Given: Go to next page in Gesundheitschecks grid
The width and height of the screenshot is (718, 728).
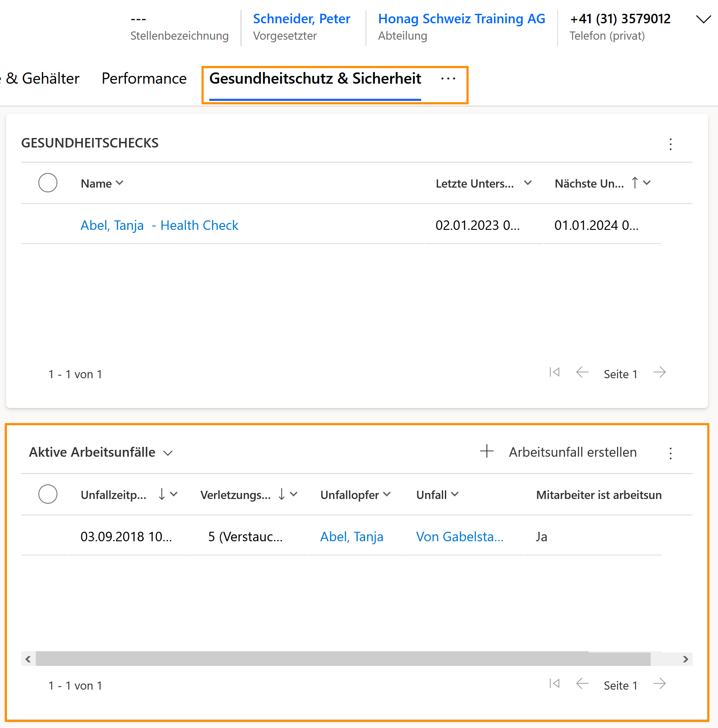Looking at the screenshot, I should point(659,372).
